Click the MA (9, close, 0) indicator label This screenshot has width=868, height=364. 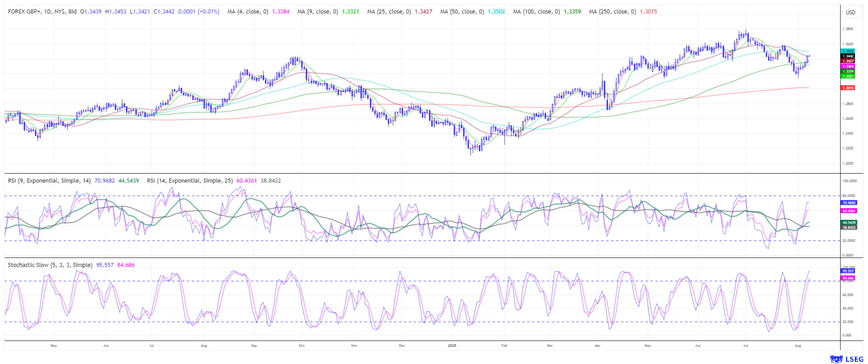tap(318, 11)
